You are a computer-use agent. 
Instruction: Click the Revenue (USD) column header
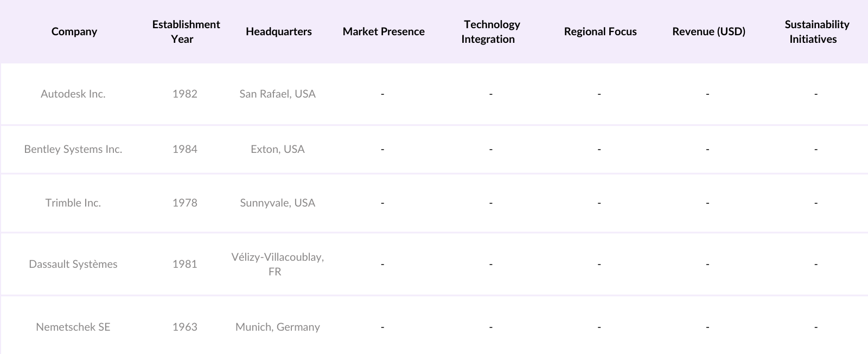coord(709,31)
